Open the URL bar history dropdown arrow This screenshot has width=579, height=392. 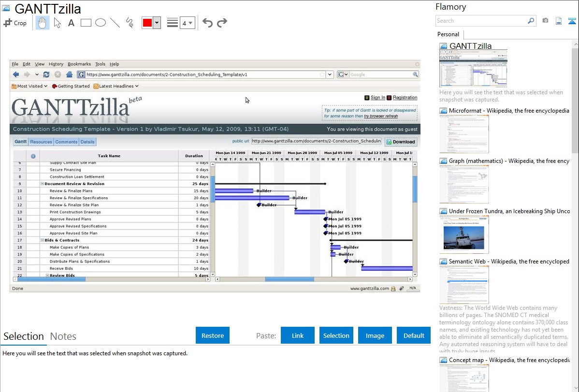[330, 74]
